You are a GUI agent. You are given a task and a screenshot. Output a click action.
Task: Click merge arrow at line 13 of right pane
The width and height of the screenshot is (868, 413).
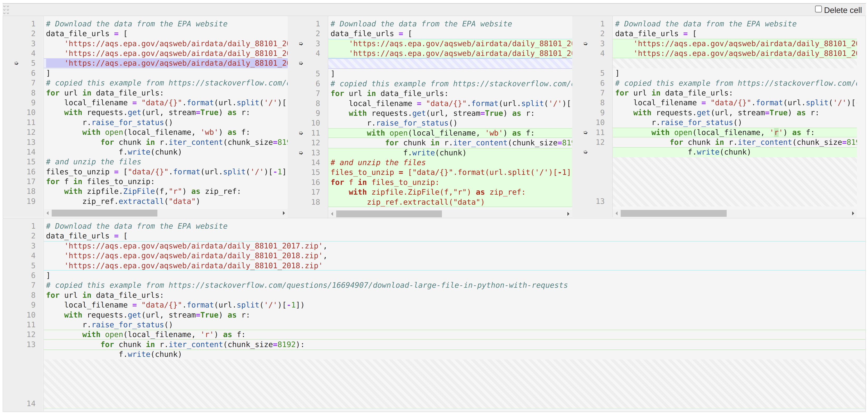(586, 152)
